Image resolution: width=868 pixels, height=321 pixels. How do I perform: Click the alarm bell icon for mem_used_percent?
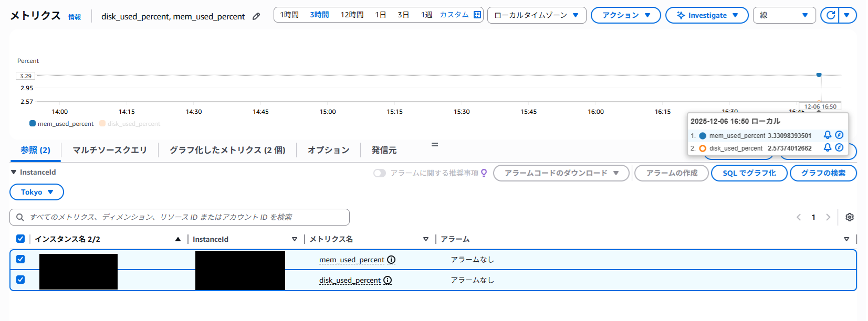[828, 135]
